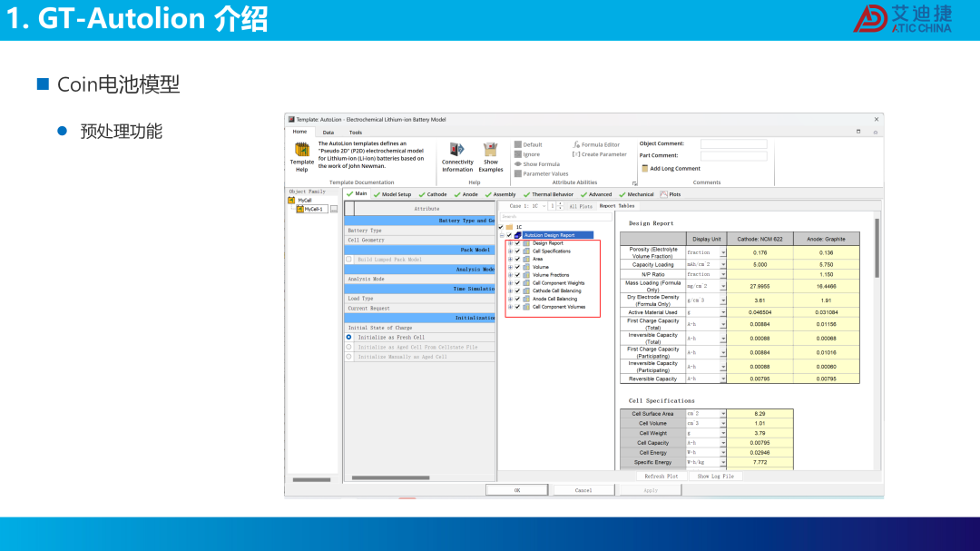
Task: Click the Show Formula eye icon
Action: (x=518, y=164)
